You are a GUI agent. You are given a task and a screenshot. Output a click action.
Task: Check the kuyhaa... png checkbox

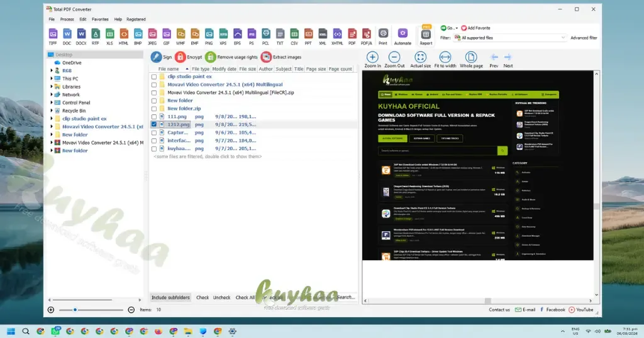154,149
